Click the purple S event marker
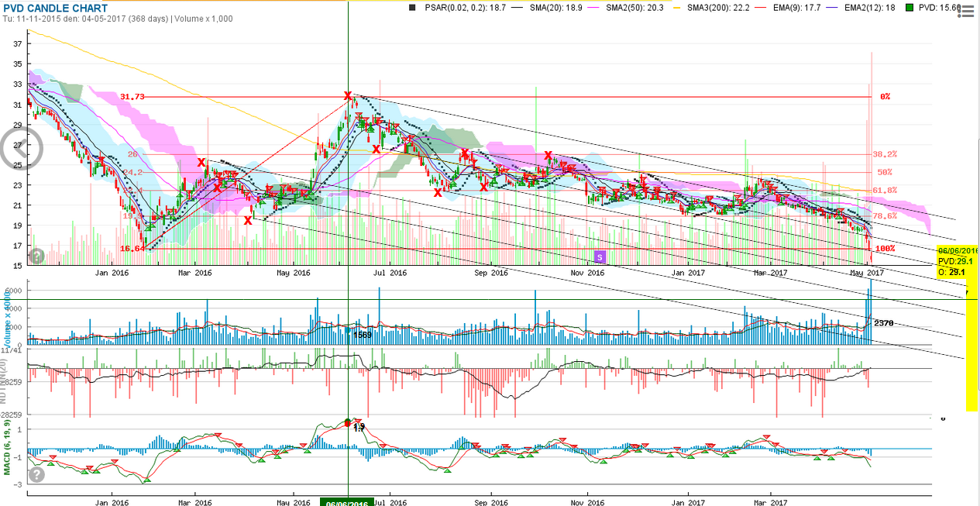980x506 pixels. tap(599, 256)
